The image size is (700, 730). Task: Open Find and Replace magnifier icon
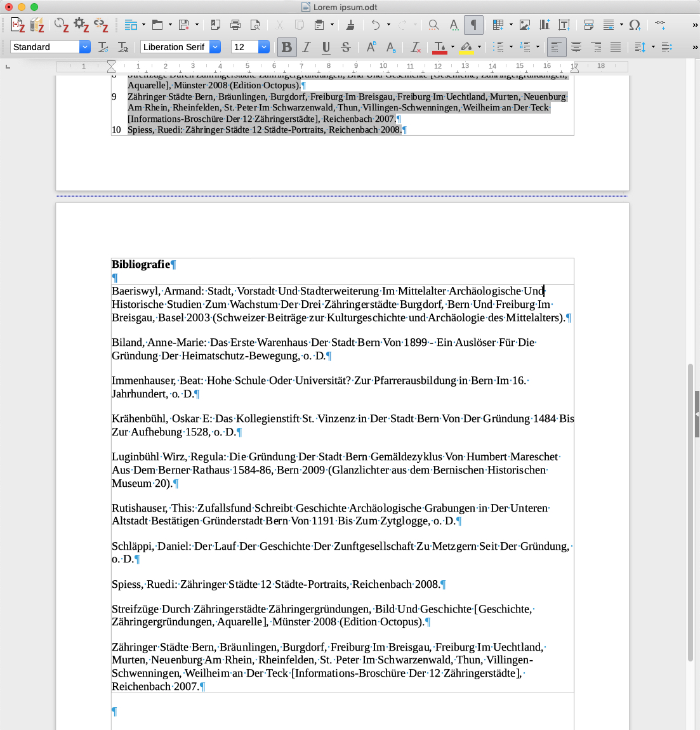(433, 25)
